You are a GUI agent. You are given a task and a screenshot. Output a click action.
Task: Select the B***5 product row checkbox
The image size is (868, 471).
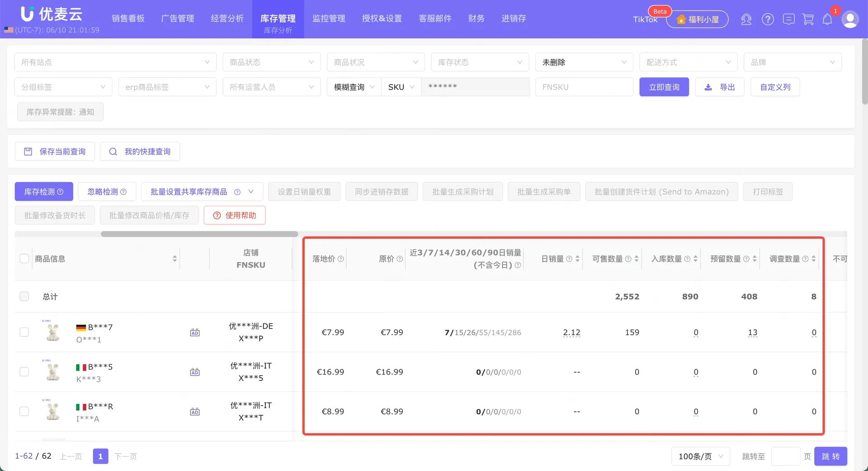pyautogui.click(x=24, y=371)
